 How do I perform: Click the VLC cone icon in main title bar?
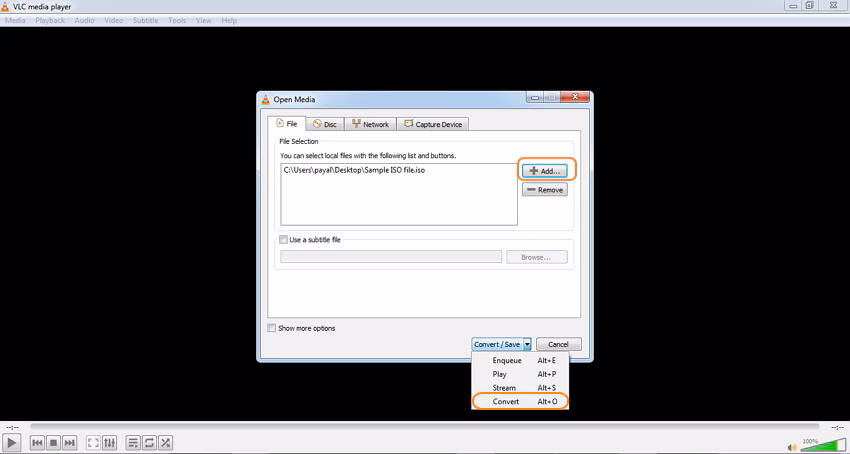click(x=5, y=7)
